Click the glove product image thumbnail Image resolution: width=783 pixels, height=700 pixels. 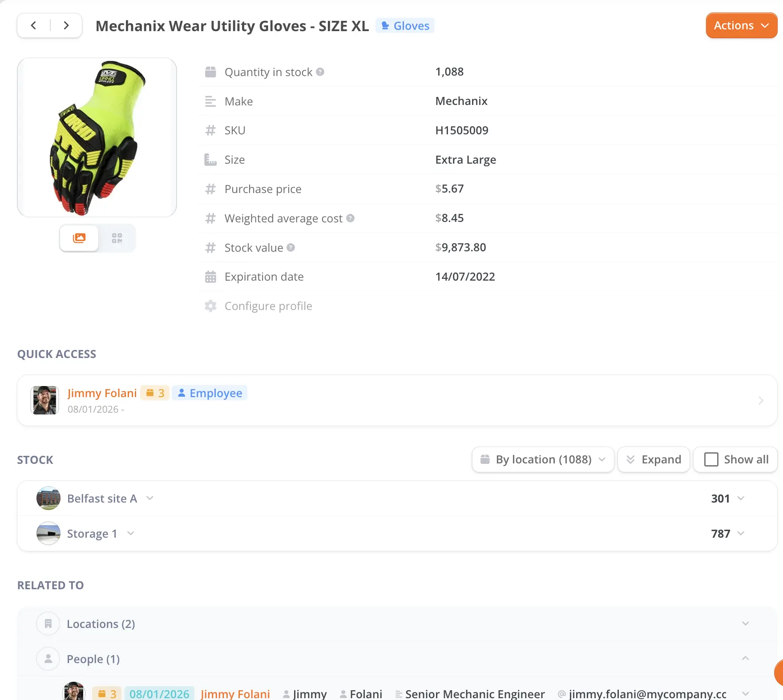click(x=97, y=137)
